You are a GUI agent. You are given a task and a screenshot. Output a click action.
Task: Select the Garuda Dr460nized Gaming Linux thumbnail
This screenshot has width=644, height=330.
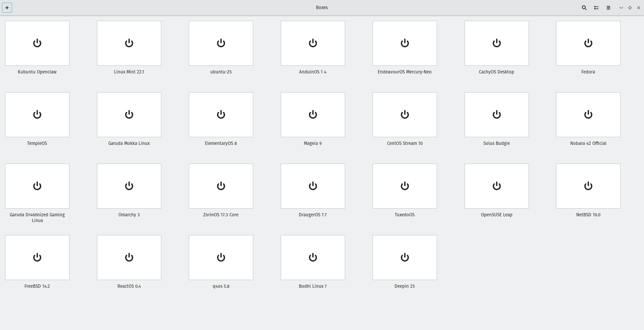click(37, 186)
